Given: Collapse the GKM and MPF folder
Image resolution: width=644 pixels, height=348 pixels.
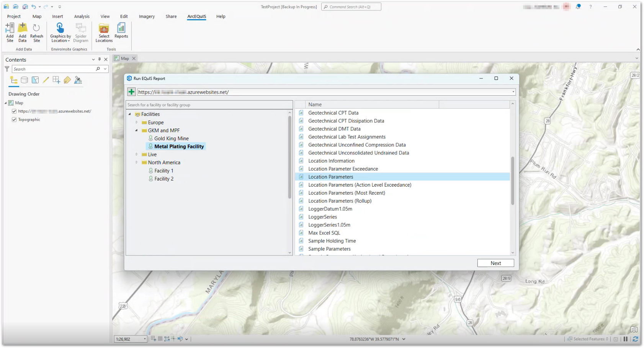Looking at the screenshot, I should (137, 130).
